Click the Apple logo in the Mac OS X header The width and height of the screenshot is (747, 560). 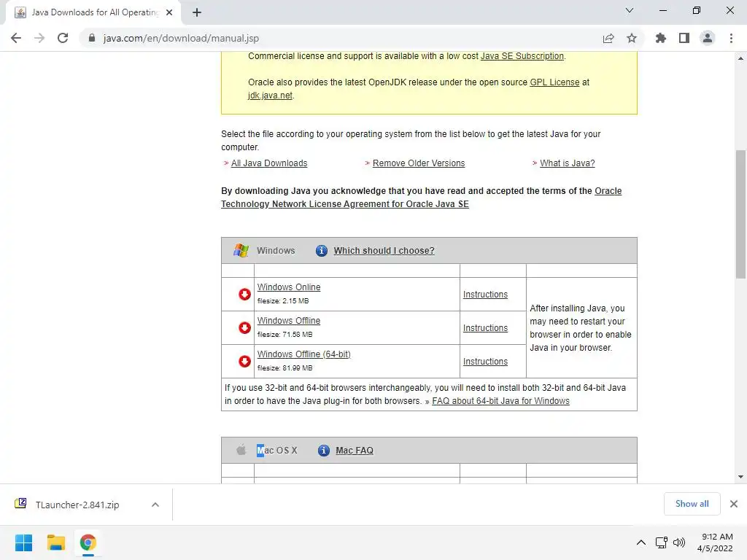241,449
